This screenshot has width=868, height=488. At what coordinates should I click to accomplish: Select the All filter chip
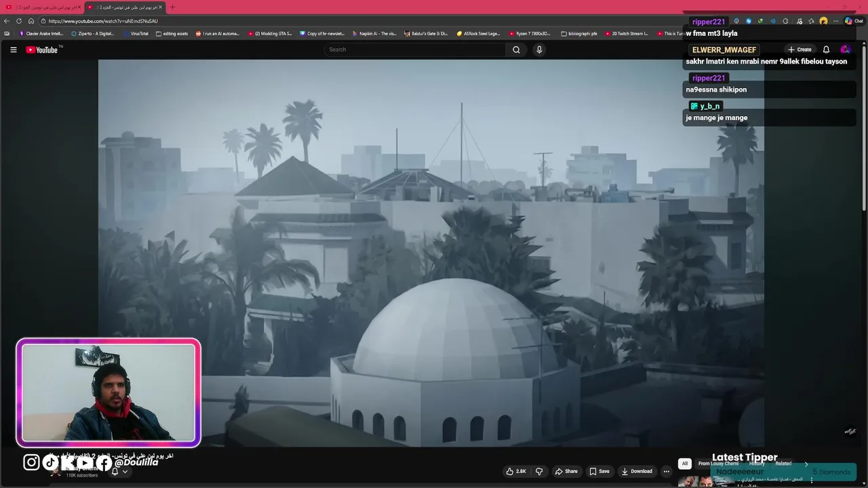click(x=685, y=464)
